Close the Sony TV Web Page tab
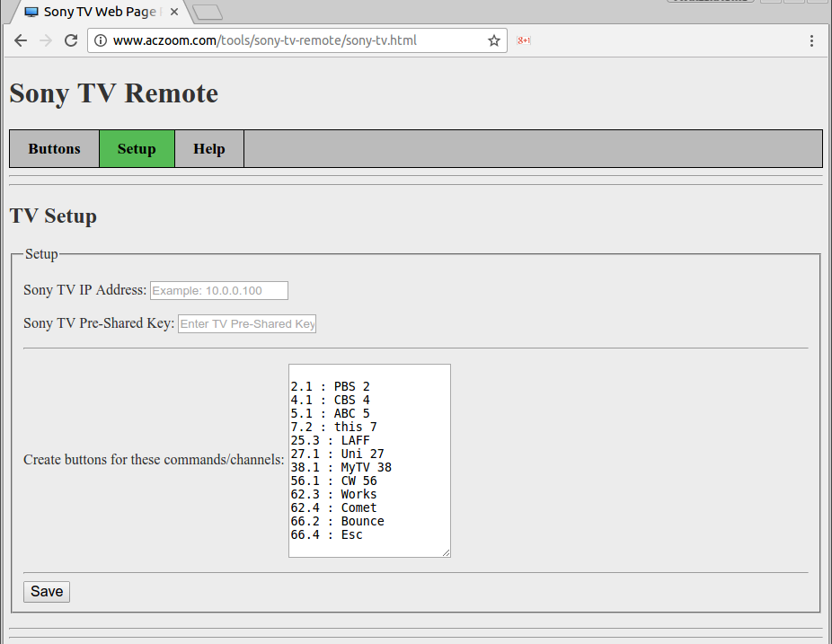 (x=174, y=12)
